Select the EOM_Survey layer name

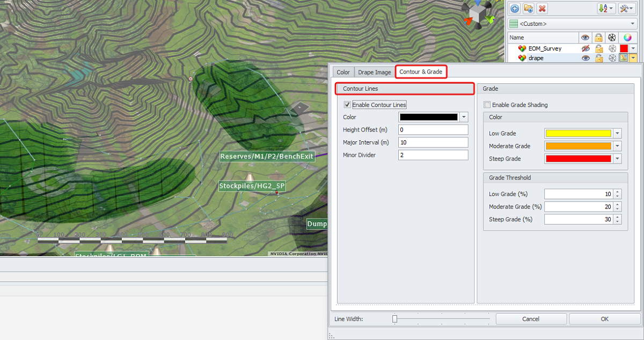545,48
